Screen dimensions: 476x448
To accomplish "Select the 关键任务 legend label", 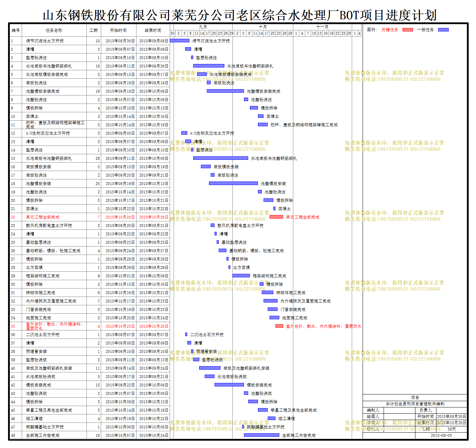I will pyautogui.click(x=390, y=30).
